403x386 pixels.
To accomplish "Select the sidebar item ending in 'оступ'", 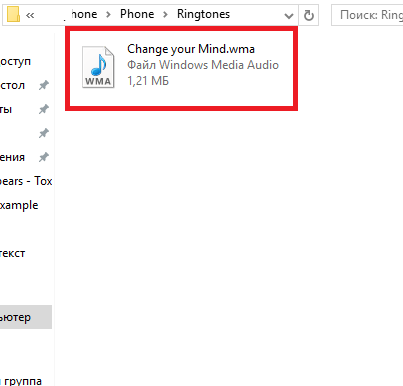I will tap(15, 62).
